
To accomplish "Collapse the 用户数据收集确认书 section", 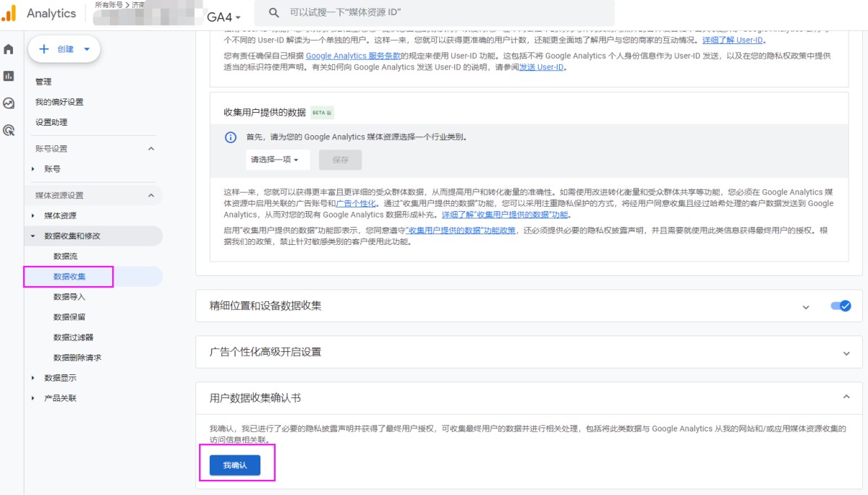I will click(846, 397).
